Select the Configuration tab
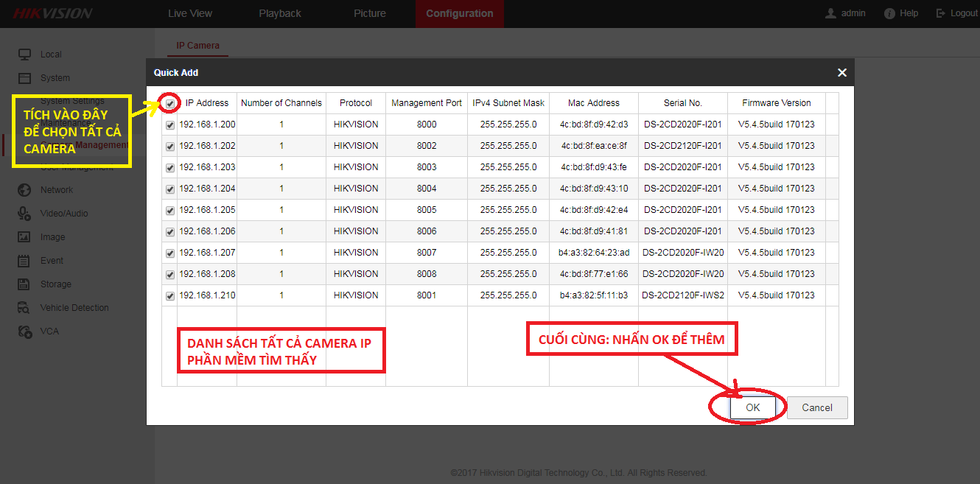This screenshot has width=980, height=484. tap(460, 13)
